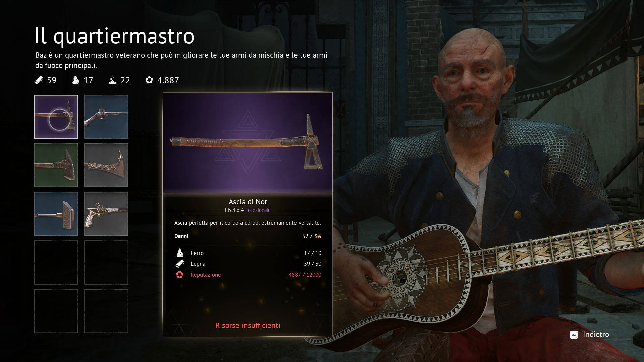Select the long flintlock rifle tile
The image size is (644, 362).
(106, 117)
